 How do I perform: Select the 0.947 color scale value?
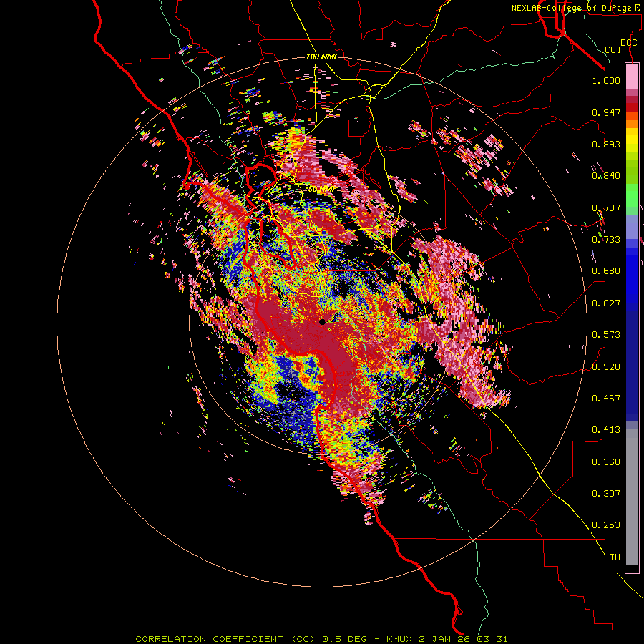pos(606,112)
